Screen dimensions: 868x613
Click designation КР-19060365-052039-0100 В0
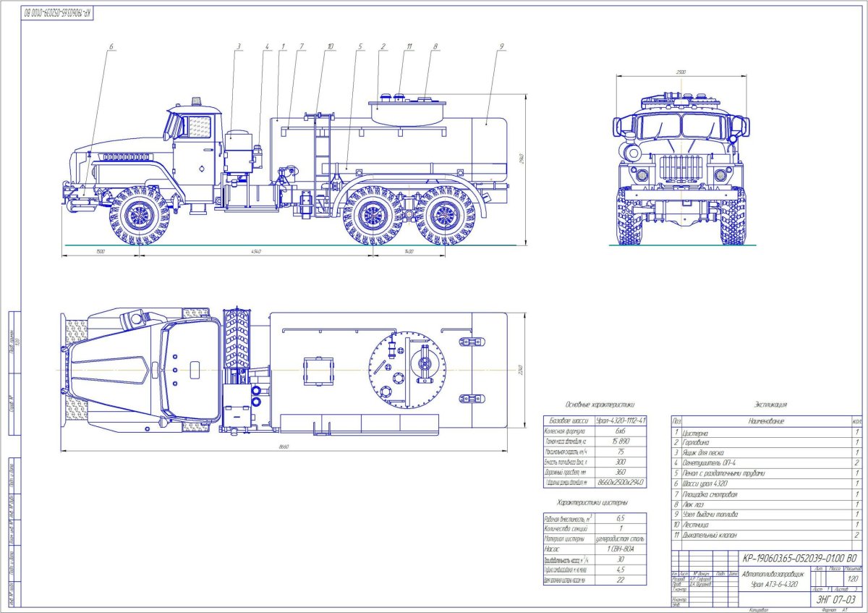(x=799, y=558)
